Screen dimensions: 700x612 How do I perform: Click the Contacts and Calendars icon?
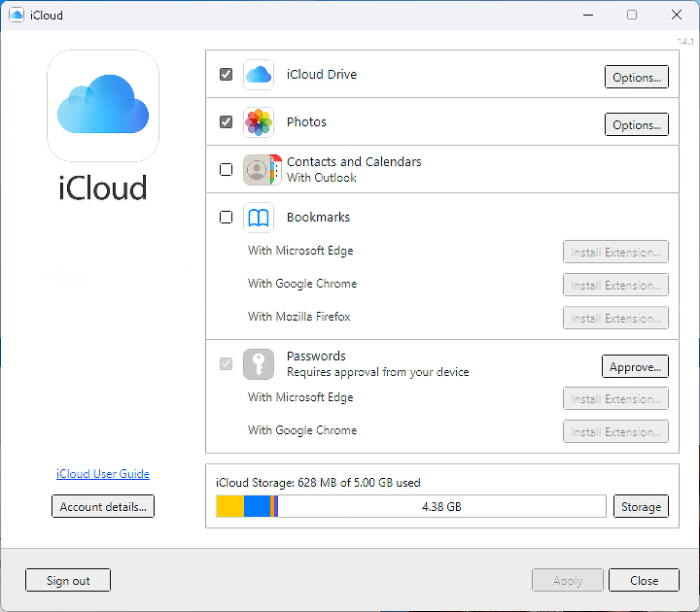pos(262,169)
